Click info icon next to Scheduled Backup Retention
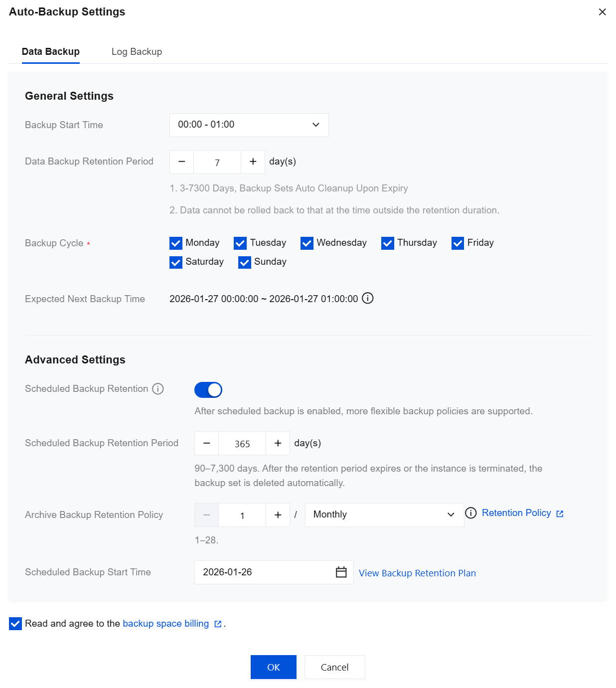The height and width of the screenshot is (688, 616). coord(158,389)
